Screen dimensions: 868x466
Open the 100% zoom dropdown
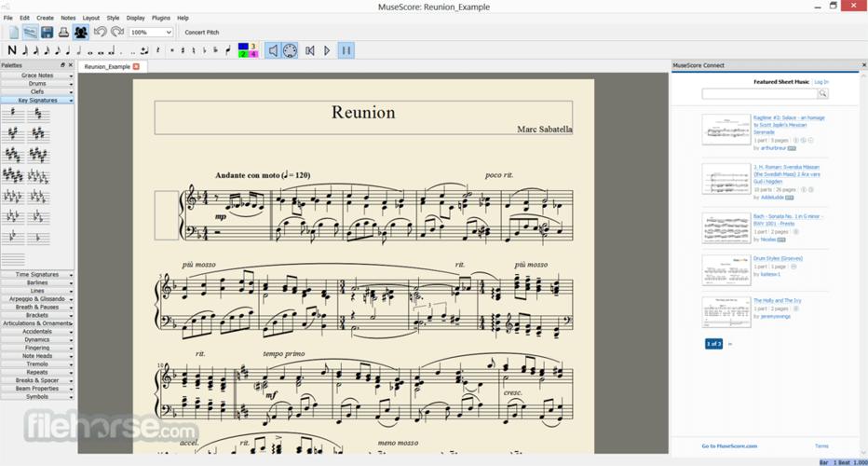(x=151, y=32)
